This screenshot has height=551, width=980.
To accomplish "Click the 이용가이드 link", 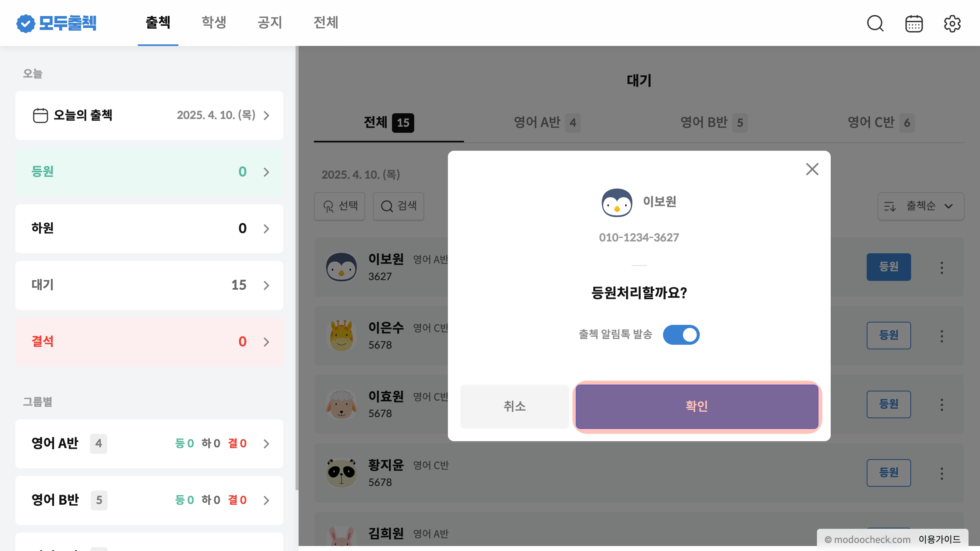I will (939, 540).
